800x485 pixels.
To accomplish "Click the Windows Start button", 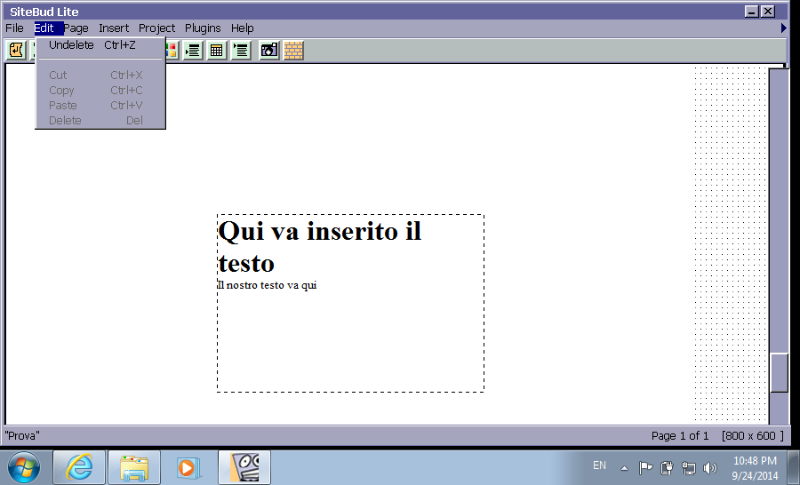I will [23, 466].
